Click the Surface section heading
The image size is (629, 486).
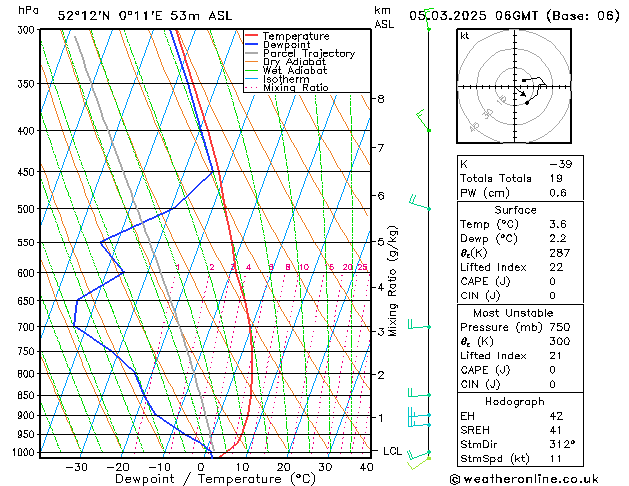click(515, 210)
